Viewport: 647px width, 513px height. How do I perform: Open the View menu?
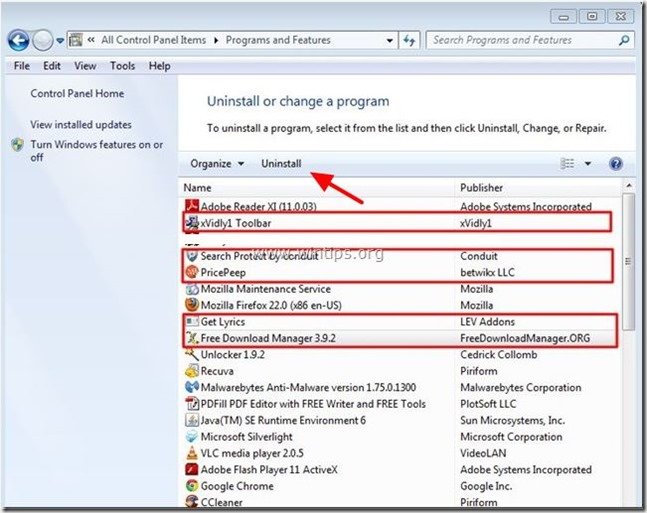tap(85, 66)
